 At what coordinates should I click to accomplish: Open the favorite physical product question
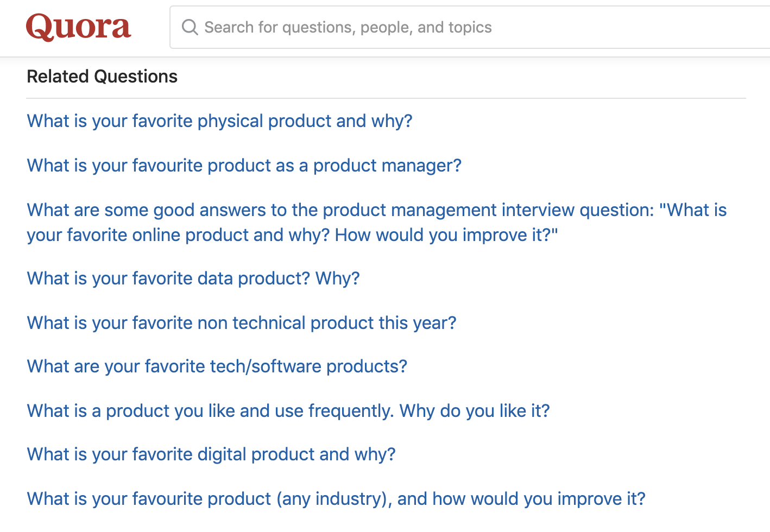[219, 121]
